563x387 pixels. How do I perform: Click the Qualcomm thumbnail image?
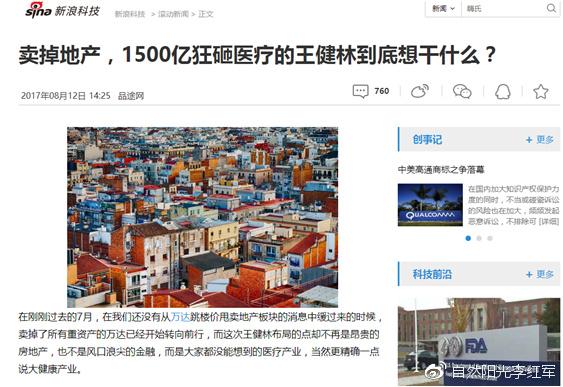[x=430, y=205]
